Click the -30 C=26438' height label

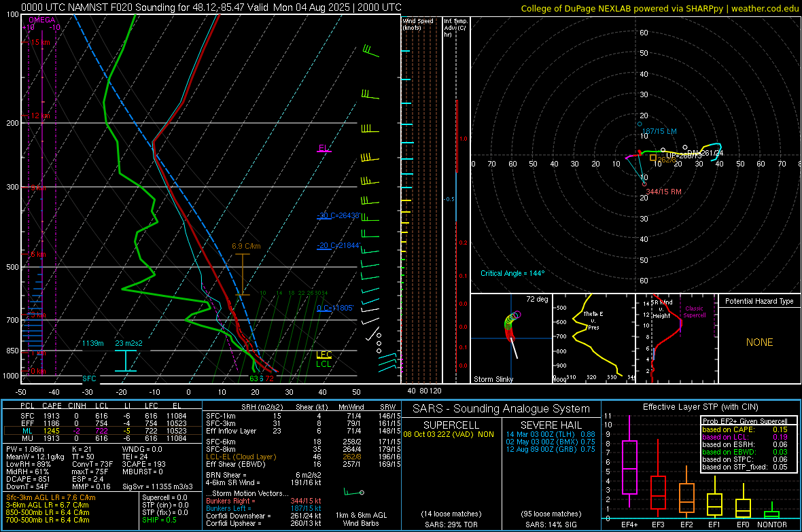338,215
